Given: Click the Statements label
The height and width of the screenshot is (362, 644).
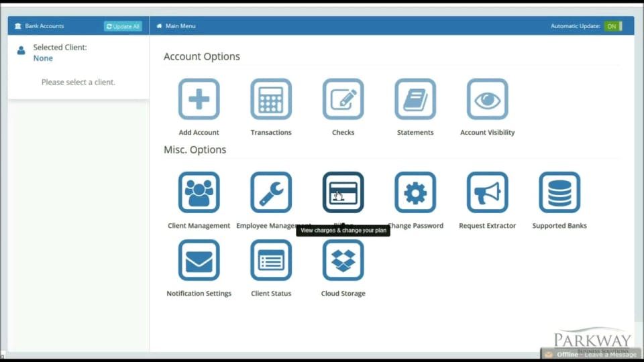Looking at the screenshot, I should 415,132.
